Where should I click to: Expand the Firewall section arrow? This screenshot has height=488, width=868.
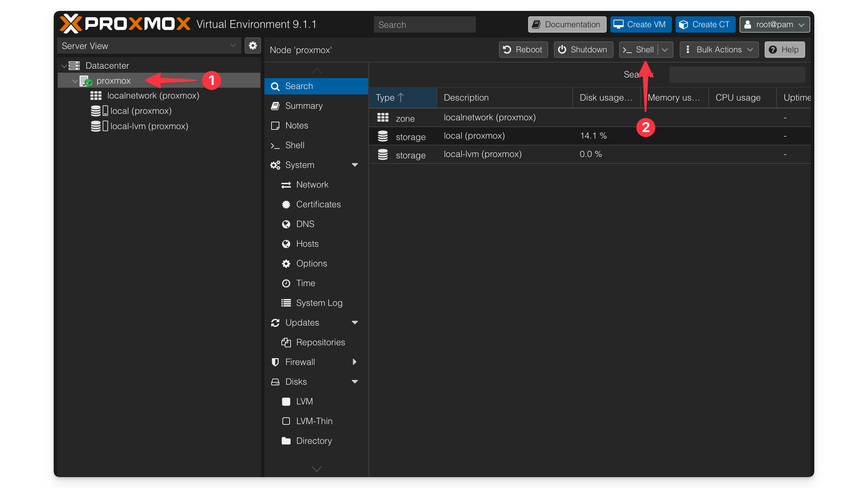pos(355,362)
